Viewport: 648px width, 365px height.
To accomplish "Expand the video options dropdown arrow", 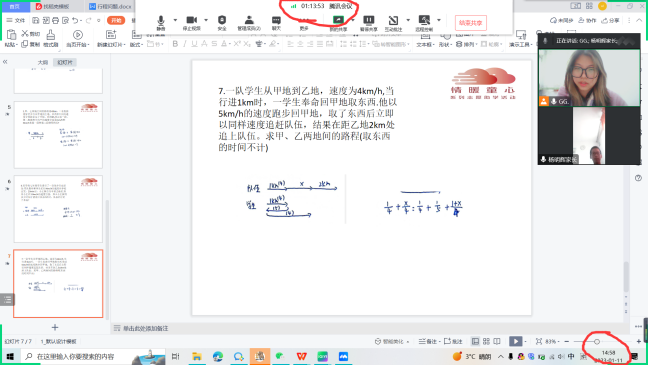I will click(206, 20).
